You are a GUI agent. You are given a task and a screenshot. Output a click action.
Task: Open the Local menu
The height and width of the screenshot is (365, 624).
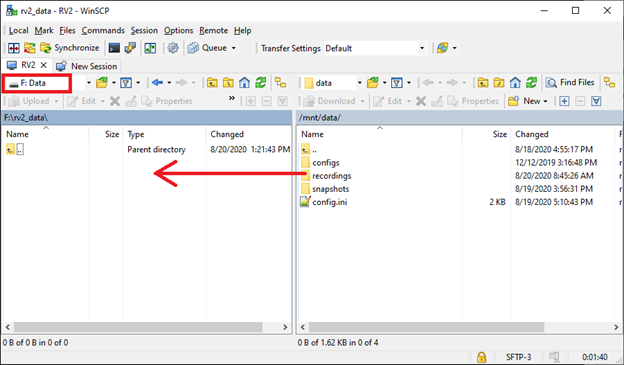[x=18, y=31]
